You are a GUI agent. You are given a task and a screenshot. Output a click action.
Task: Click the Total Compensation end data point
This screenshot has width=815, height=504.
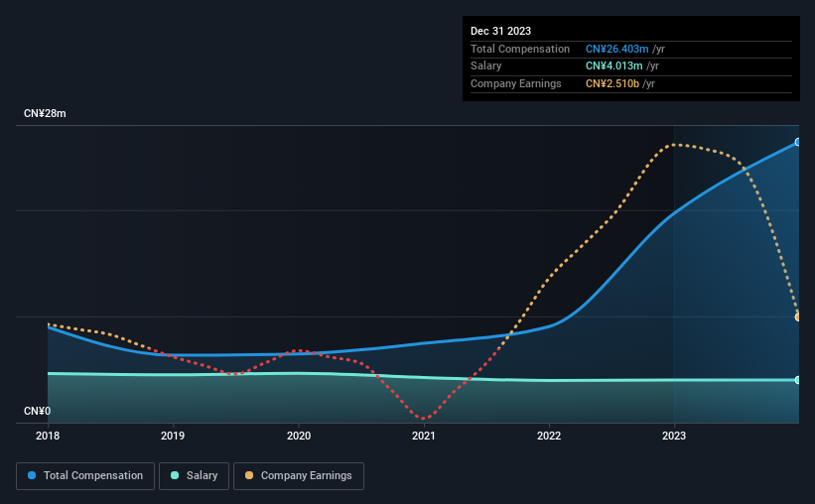[798, 142]
